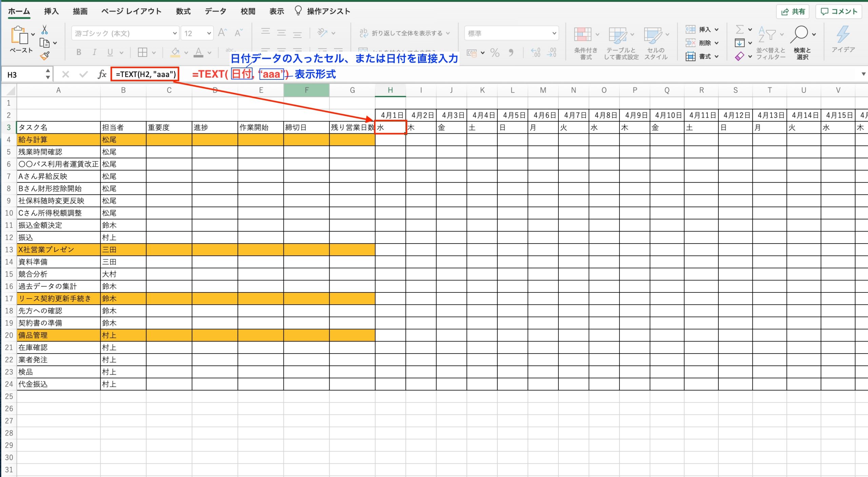The height and width of the screenshot is (477, 868).
Task: Open the データ tab
Action: click(215, 11)
